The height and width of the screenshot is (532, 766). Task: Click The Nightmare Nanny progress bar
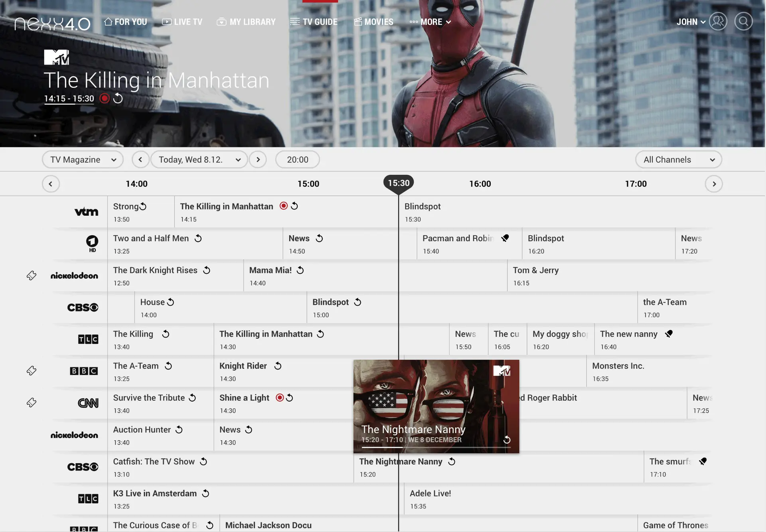436,447
